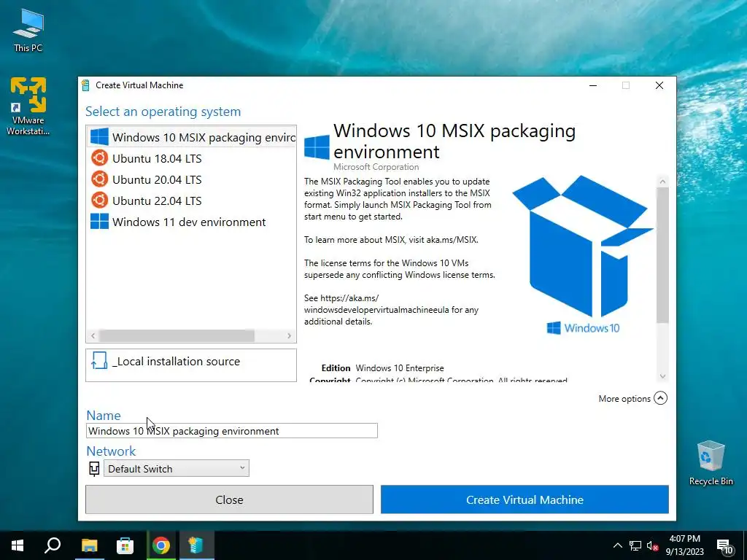Select Windows 11 dev environment
This screenshot has height=560, width=747.
pyautogui.click(x=192, y=222)
